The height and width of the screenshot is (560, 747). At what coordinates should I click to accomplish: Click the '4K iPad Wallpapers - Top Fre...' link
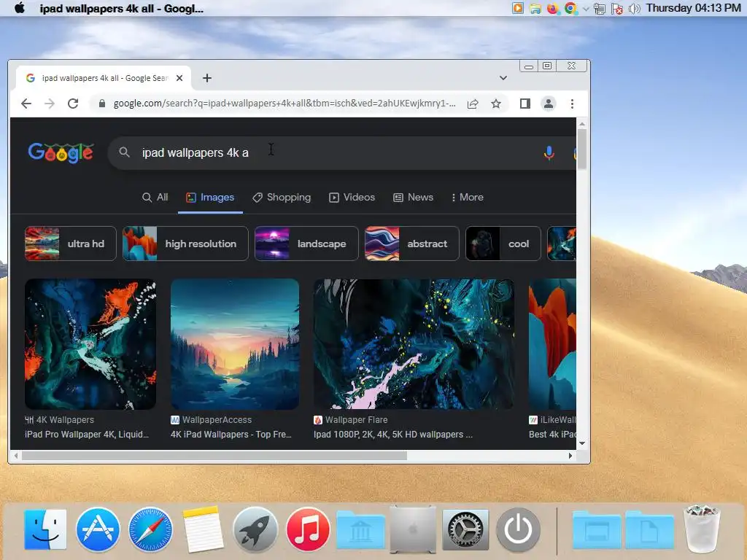(231, 435)
